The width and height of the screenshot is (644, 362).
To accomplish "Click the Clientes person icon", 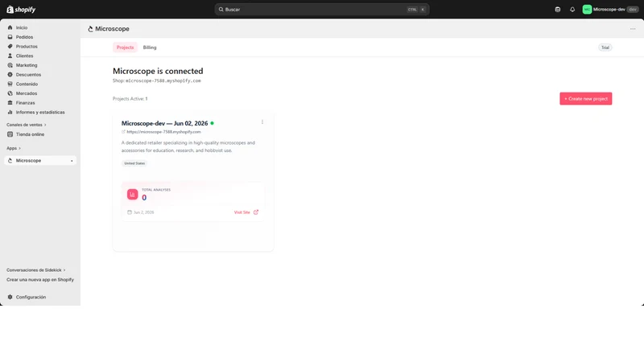I will coord(10,56).
